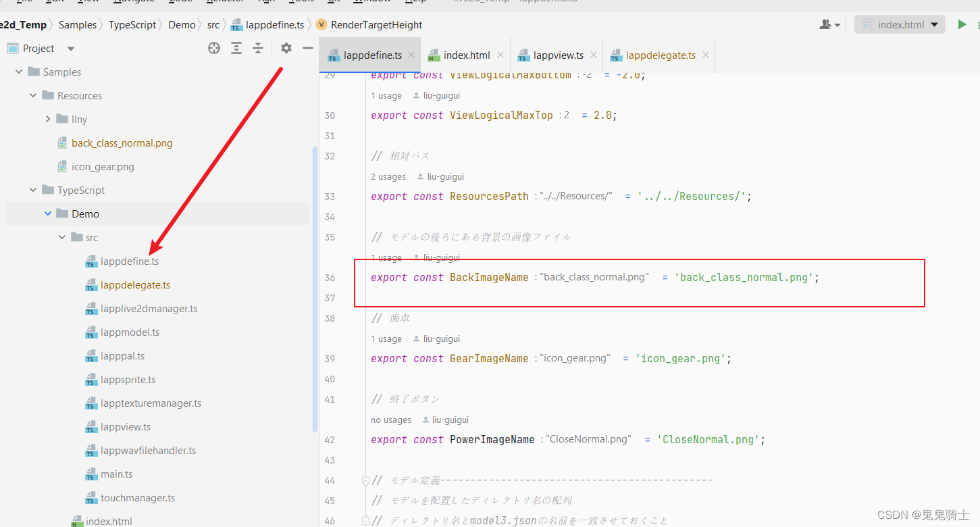The height and width of the screenshot is (527, 980).
Task: Click BackImageName identifier on line 36
Action: click(x=489, y=278)
